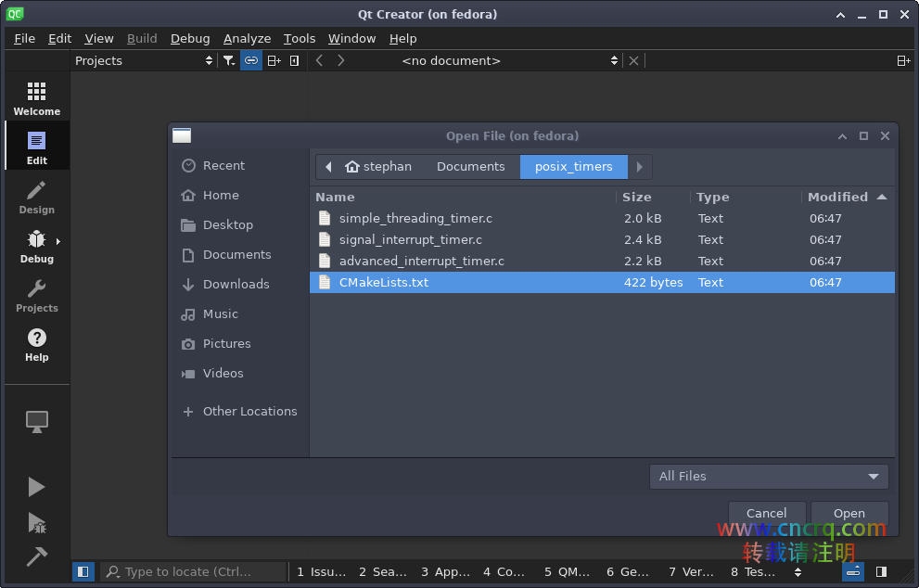Go forward in editor history
Screen dimensions: 919x588
(341, 60)
